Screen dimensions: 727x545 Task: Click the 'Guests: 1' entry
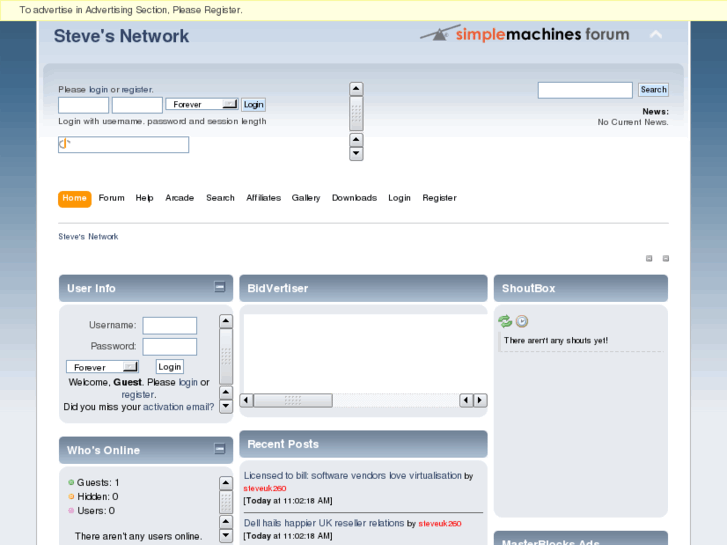98,482
